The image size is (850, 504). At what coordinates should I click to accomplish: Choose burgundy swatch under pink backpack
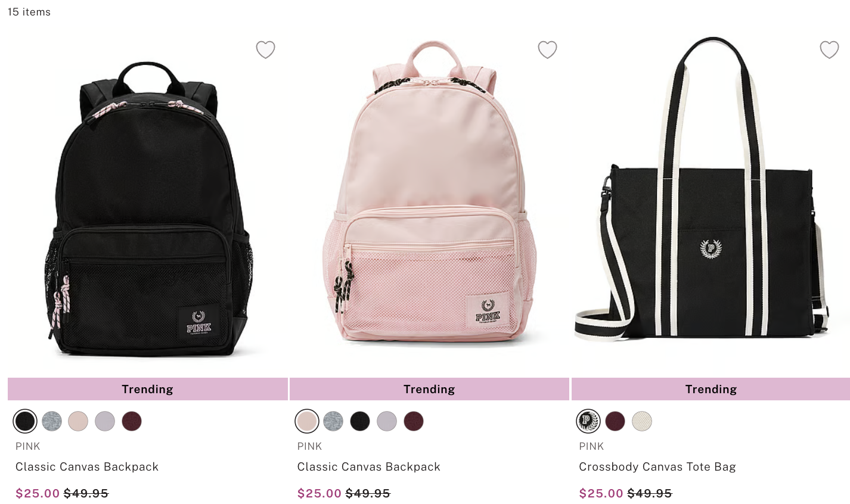coord(414,421)
